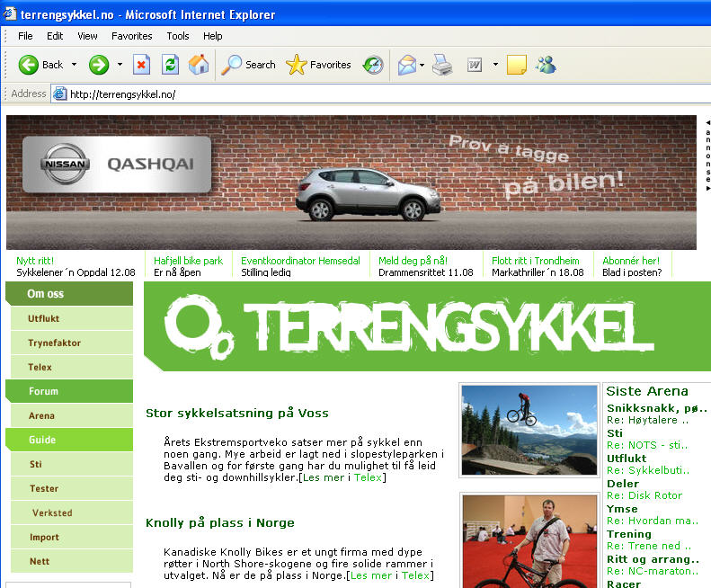Open the Tester sidebar item

(72, 488)
